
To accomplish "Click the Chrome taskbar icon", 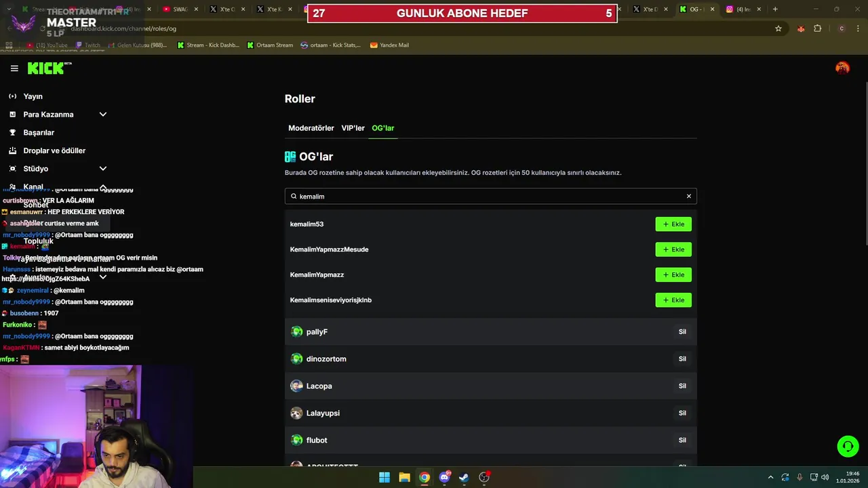I will (424, 477).
